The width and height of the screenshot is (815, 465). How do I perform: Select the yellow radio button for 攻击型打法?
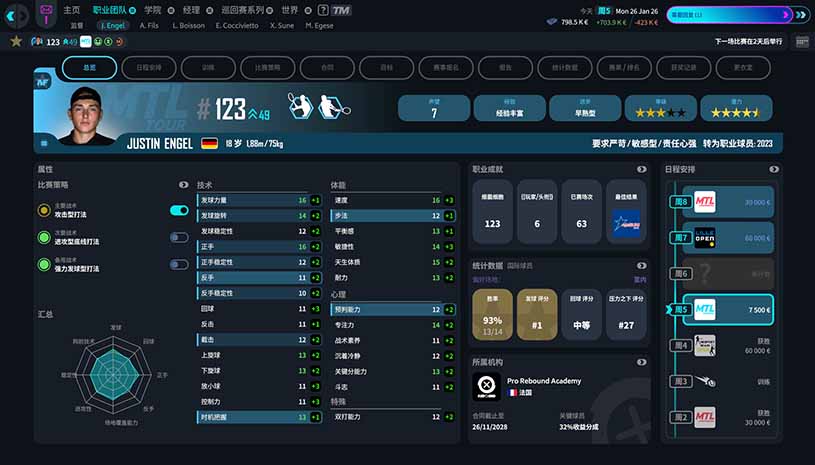[44, 210]
